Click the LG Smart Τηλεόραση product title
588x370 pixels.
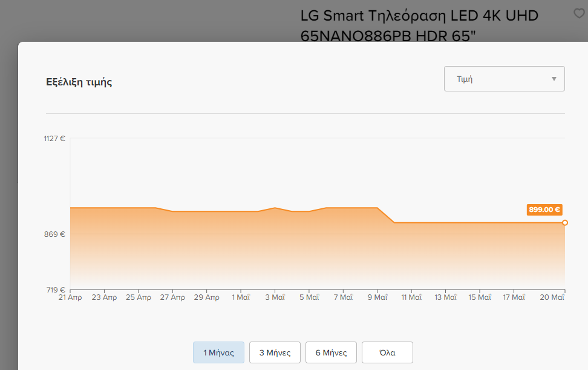(419, 25)
